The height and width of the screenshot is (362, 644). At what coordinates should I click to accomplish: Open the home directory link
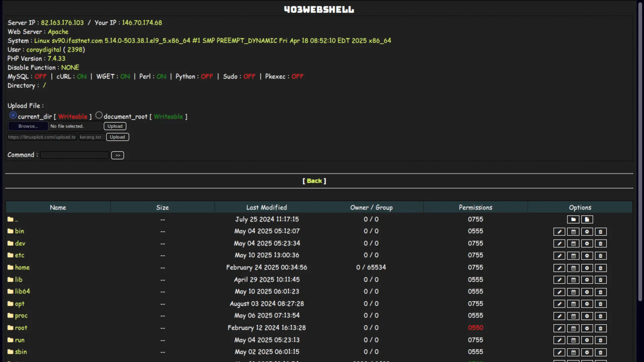[22, 267]
